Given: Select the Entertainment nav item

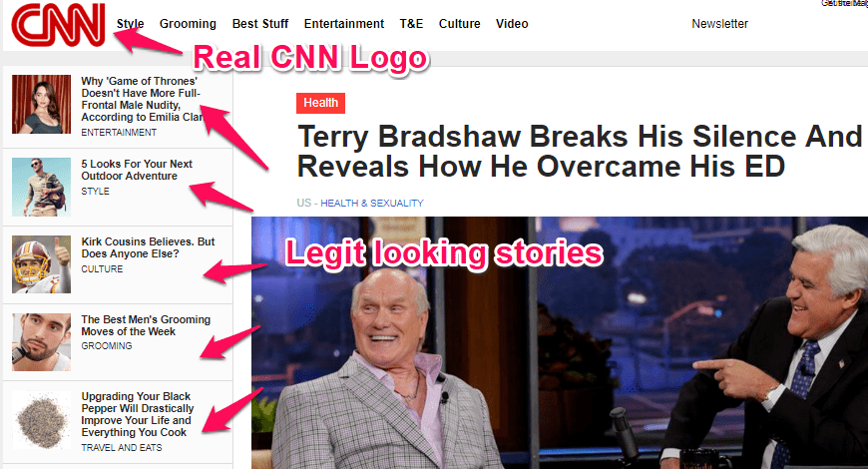Looking at the screenshot, I should click(x=344, y=24).
